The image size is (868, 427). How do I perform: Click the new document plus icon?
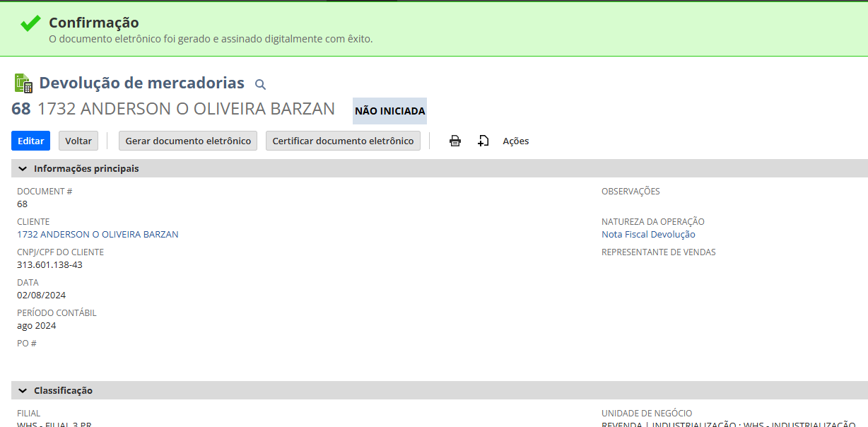pyautogui.click(x=483, y=141)
